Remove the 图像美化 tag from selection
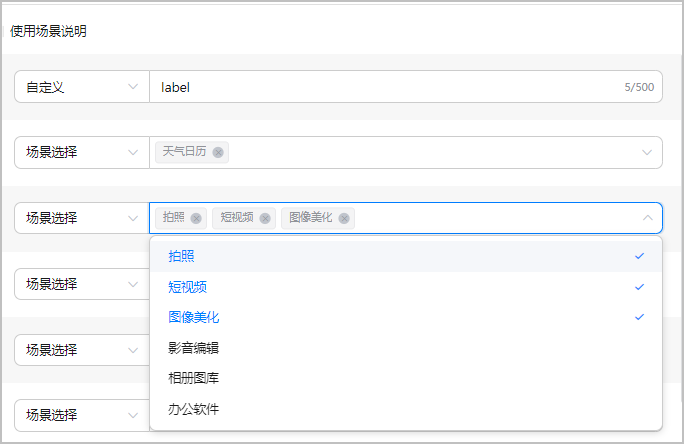This screenshot has height=444, width=684. point(344,218)
